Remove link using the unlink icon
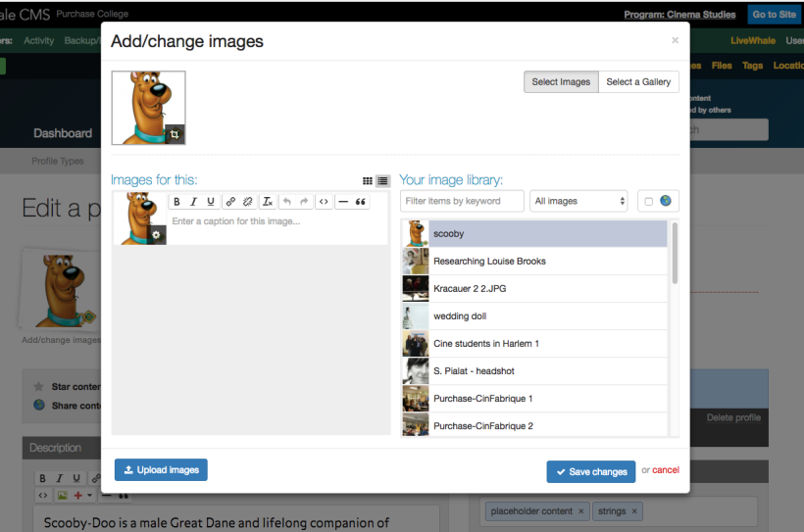 248,202
